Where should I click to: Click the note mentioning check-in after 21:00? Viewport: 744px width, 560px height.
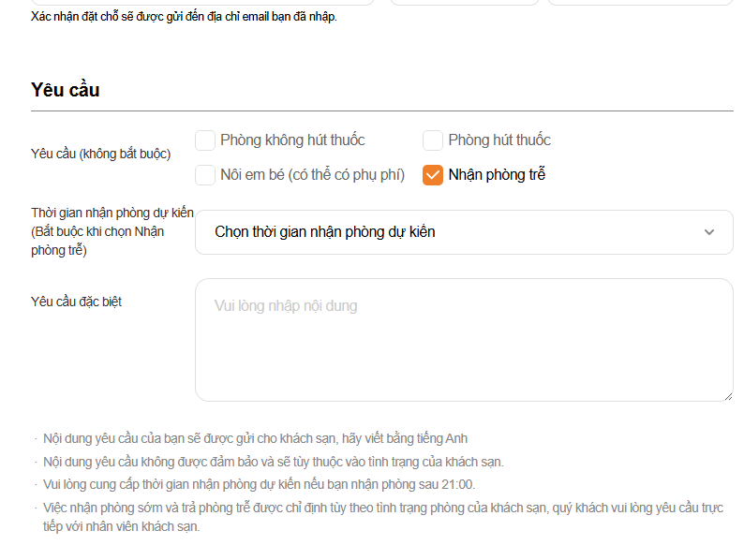point(260,484)
